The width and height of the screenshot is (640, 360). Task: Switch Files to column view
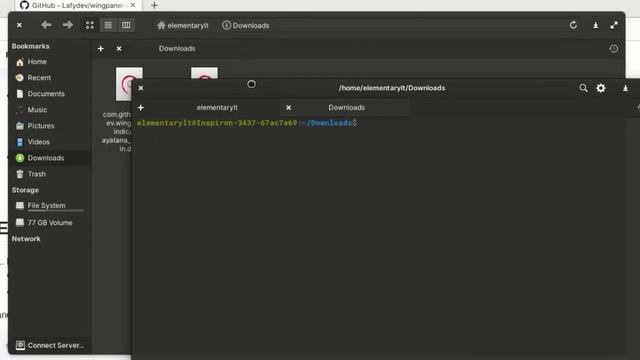(126, 25)
